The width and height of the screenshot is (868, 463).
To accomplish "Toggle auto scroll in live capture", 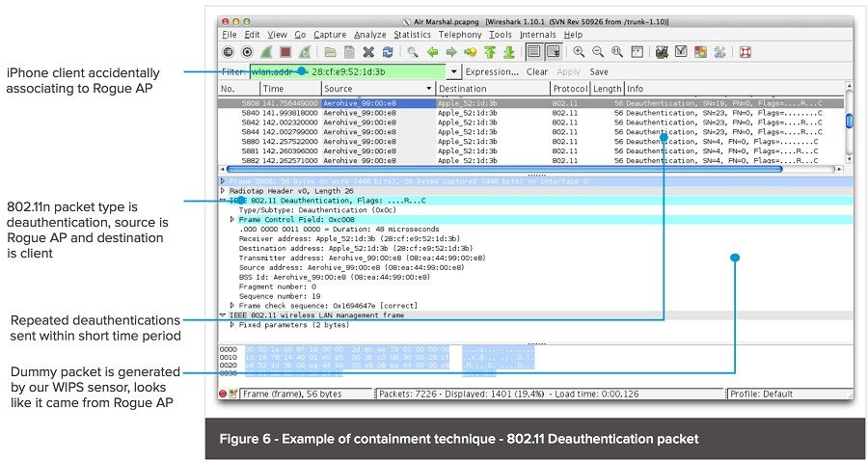I will [x=553, y=52].
